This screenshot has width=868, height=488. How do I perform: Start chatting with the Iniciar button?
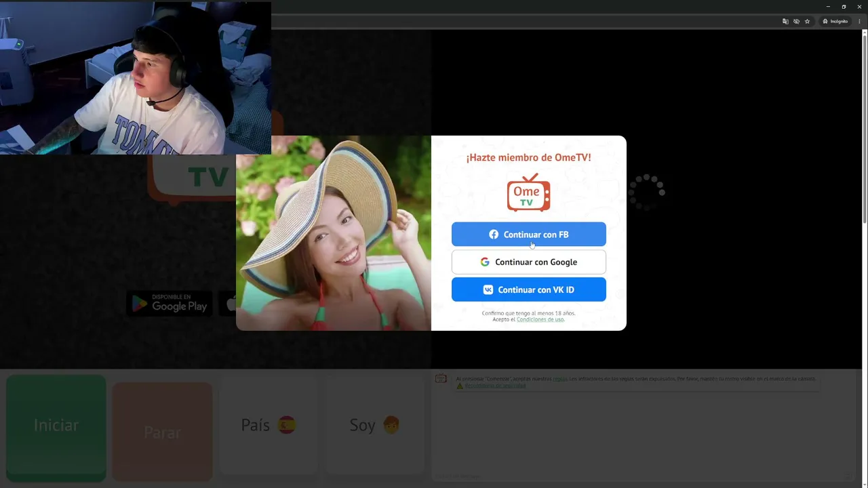(56, 428)
